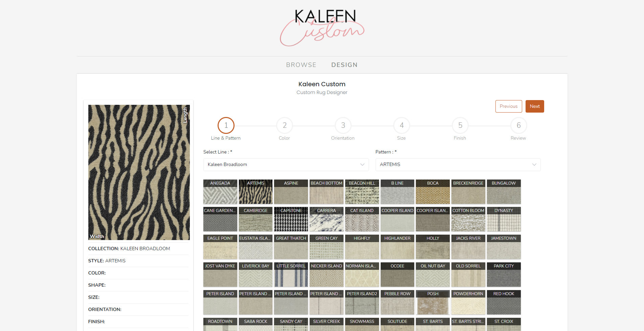Select the ANEGADA pattern swatch
The height and width of the screenshot is (331, 644).
(x=220, y=192)
